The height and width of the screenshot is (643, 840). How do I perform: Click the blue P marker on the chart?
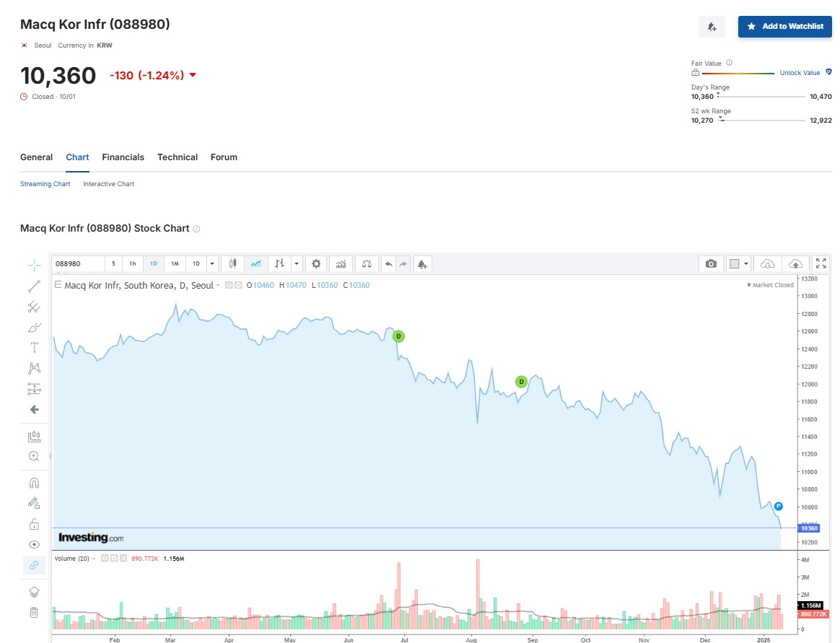(779, 507)
